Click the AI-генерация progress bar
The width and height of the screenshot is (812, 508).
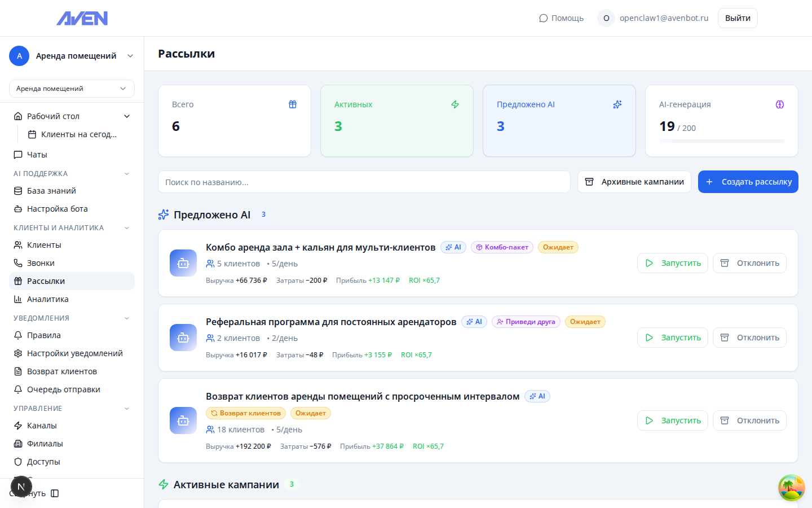(721, 141)
